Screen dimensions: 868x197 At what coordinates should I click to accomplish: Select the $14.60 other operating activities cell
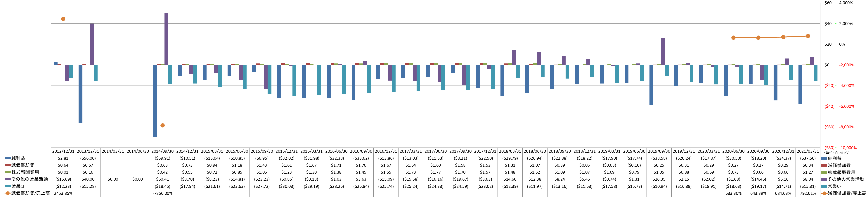(510, 179)
